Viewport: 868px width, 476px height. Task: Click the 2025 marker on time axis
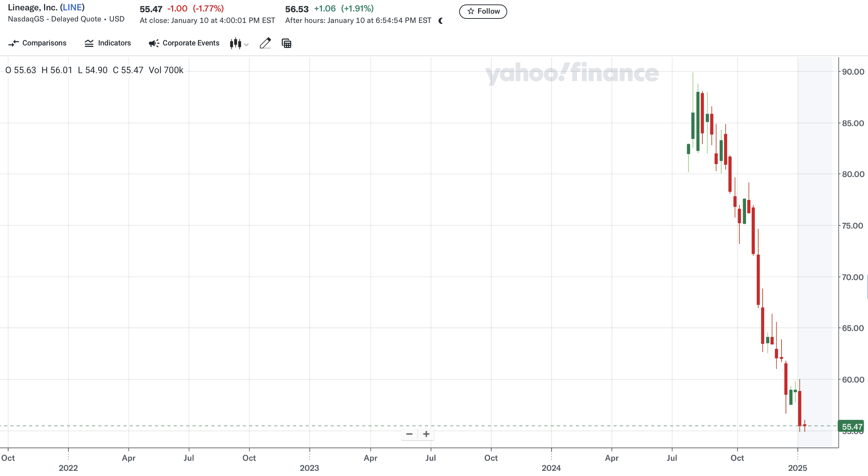[797, 468]
